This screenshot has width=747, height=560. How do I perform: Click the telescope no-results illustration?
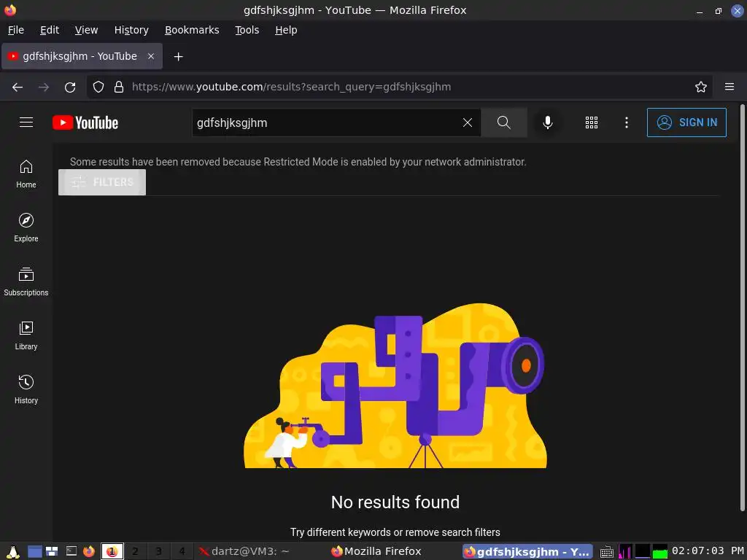(395, 385)
